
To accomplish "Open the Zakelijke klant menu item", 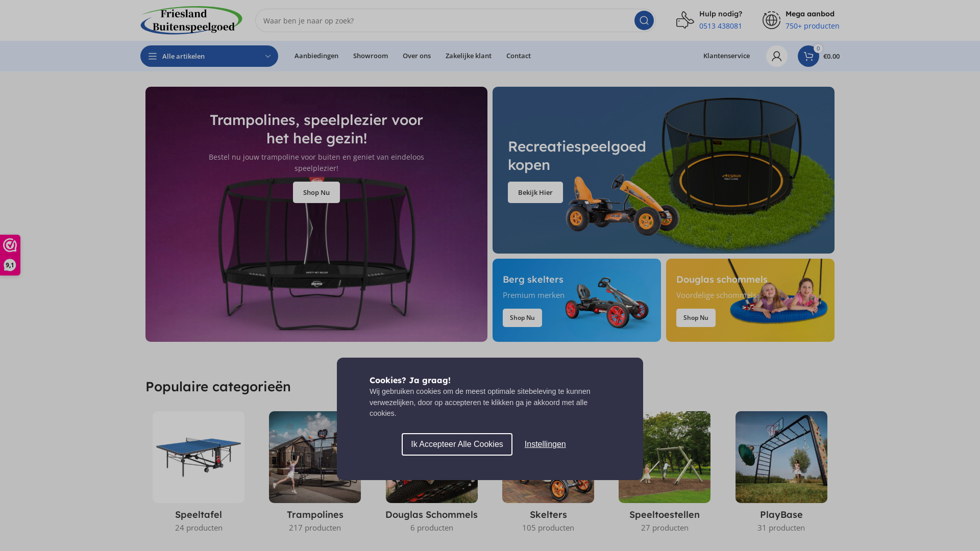I will [469, 56].
